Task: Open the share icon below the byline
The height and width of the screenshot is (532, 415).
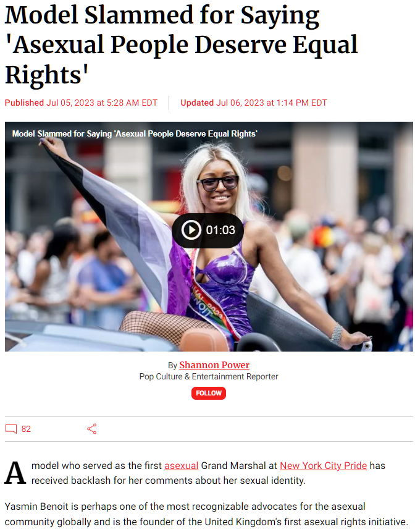Action: point(92,429)
